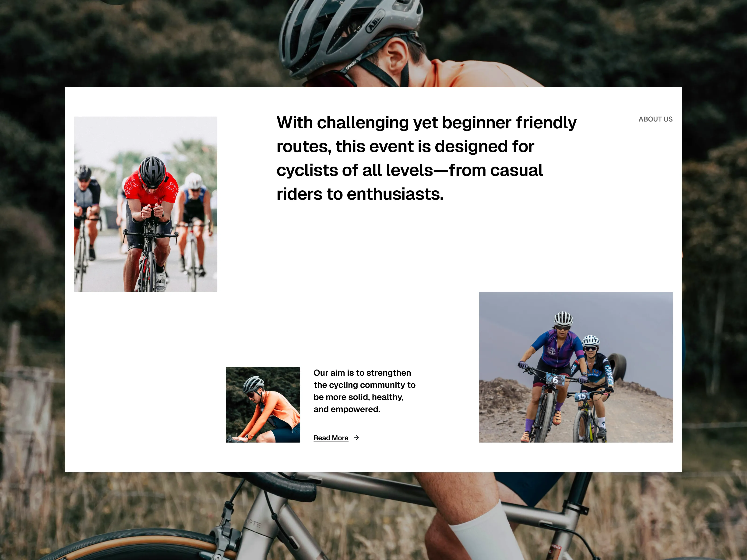Click the arrow icon beside Read More

(356, 438)
